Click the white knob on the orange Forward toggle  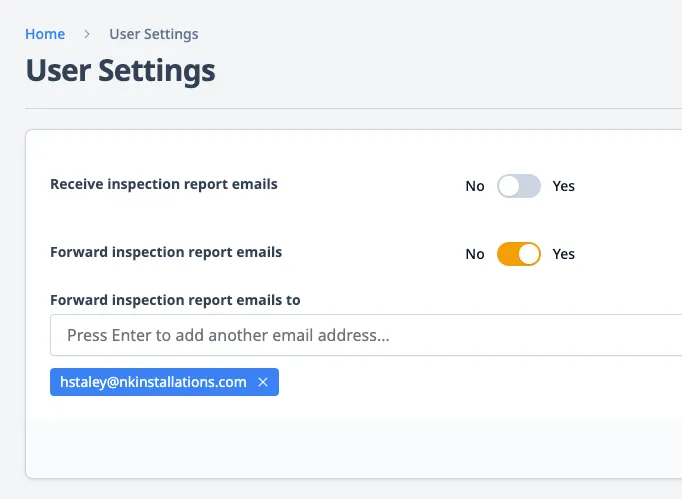pyautogui.click(x=529, y=254)
